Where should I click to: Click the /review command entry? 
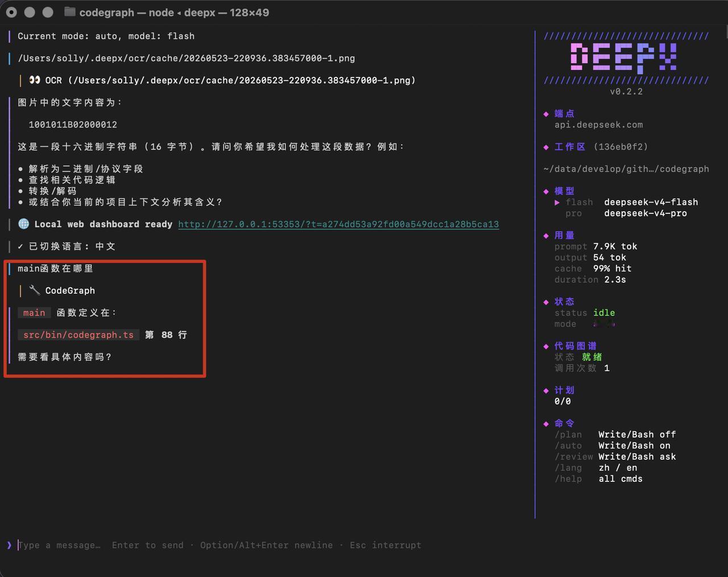tap(615, 457)
